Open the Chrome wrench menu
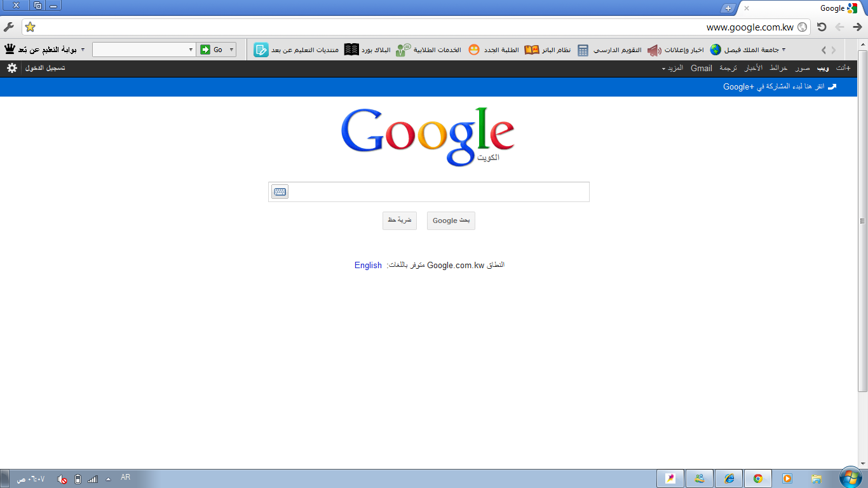This screenshot has width=868, height=488. pyautogui.click(x=8, y=27)
